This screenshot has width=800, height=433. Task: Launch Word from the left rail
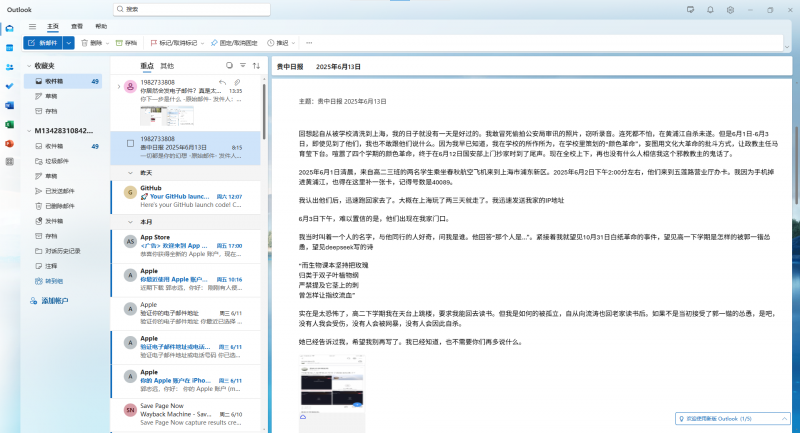9,106
